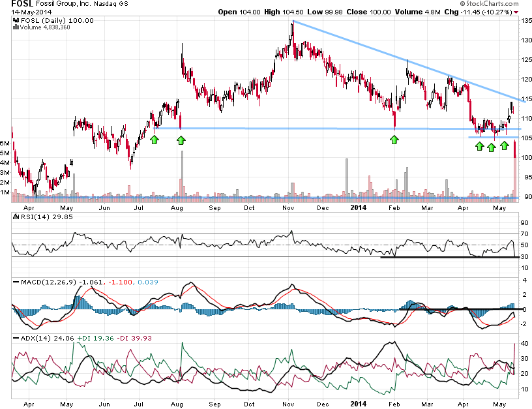
Task: Open the StockCharts.com copyright link
Action: [489, 4]
